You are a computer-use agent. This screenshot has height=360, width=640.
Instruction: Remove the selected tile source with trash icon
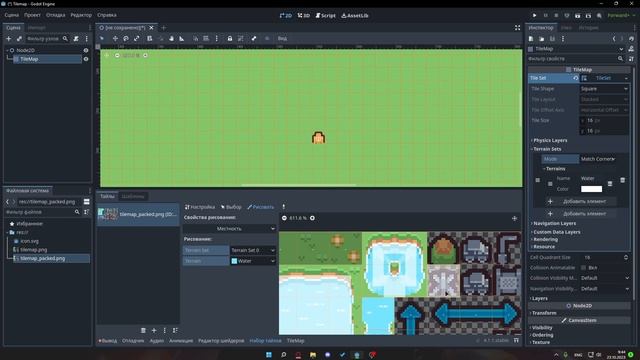143,330
